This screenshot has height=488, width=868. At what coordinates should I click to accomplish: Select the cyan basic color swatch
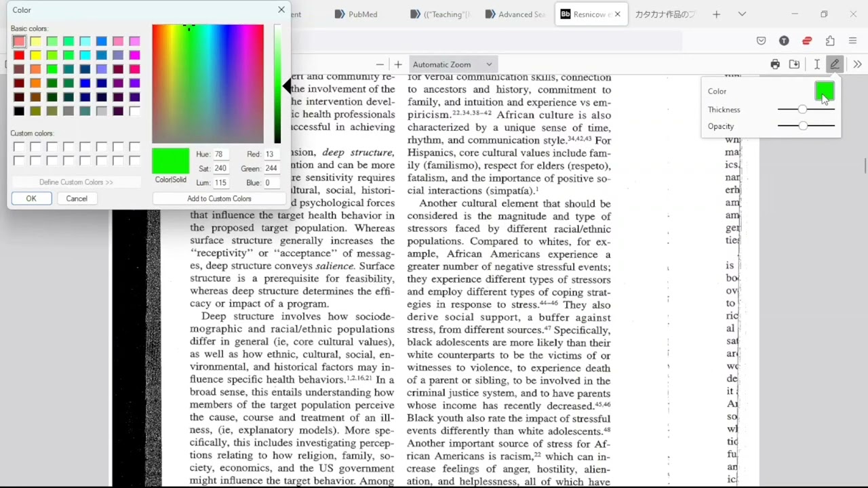tap(85, 55)
